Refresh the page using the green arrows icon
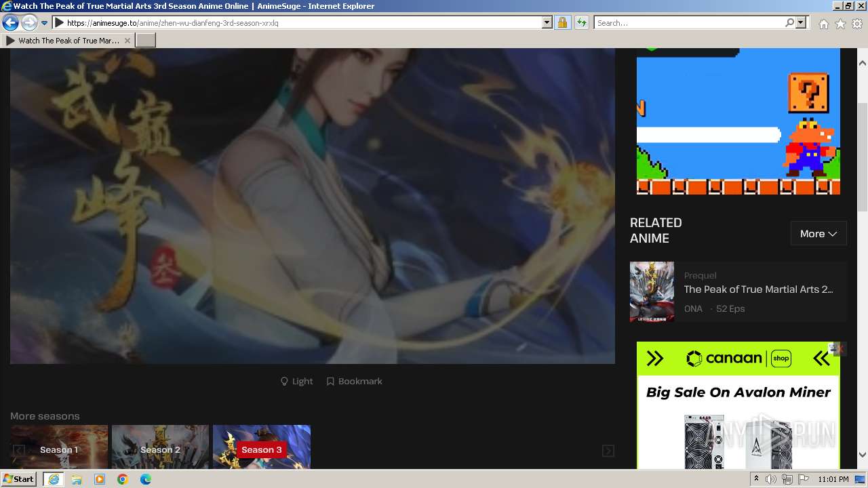868x488 pixels. point(581,23)
